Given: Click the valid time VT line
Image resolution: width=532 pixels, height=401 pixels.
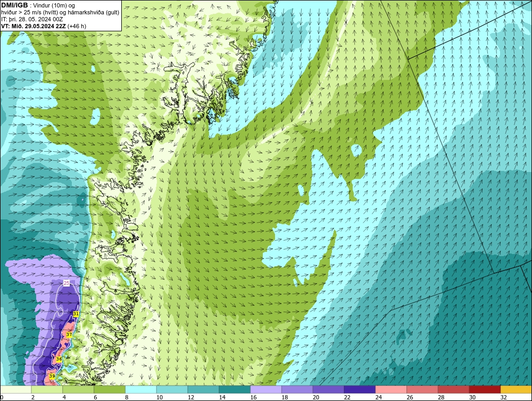Looking at the screenshot, I should (44, 26).
